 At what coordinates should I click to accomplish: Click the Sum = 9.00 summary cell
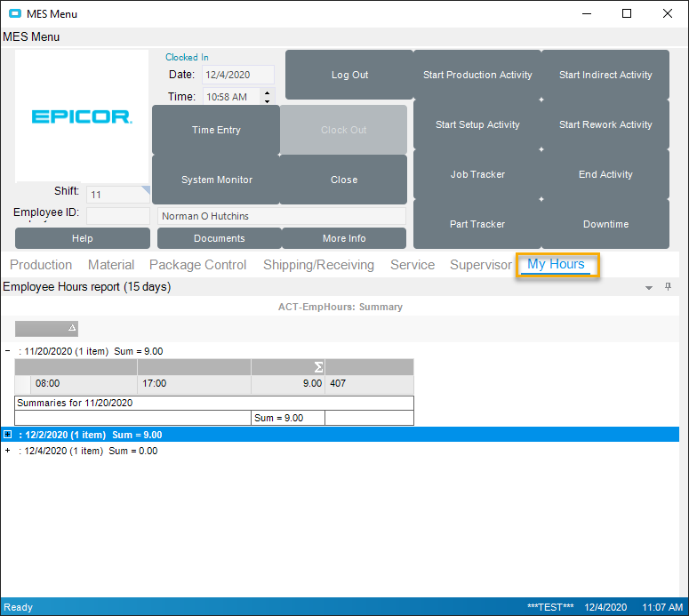pyautogui.click(x=288, y=418)
